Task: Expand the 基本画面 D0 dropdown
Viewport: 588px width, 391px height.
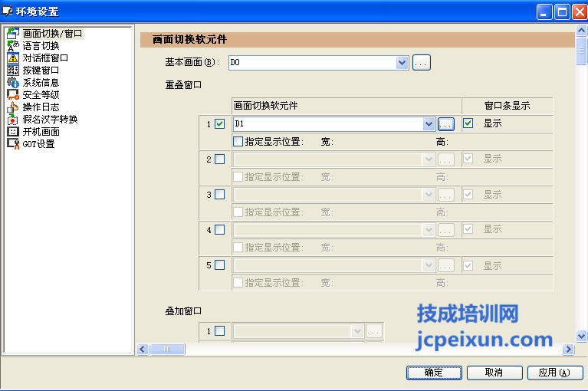Action: pos(402,63)
